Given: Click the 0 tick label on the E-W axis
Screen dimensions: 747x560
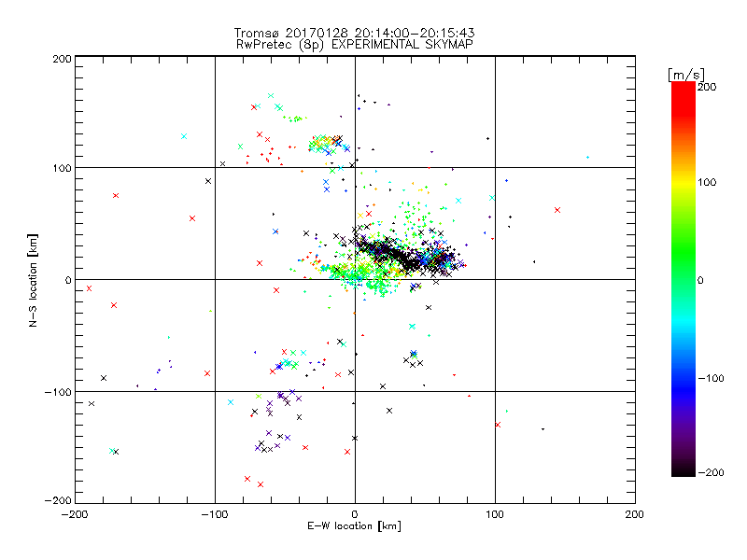Looking at the screenshot, I should pos(355,514).
